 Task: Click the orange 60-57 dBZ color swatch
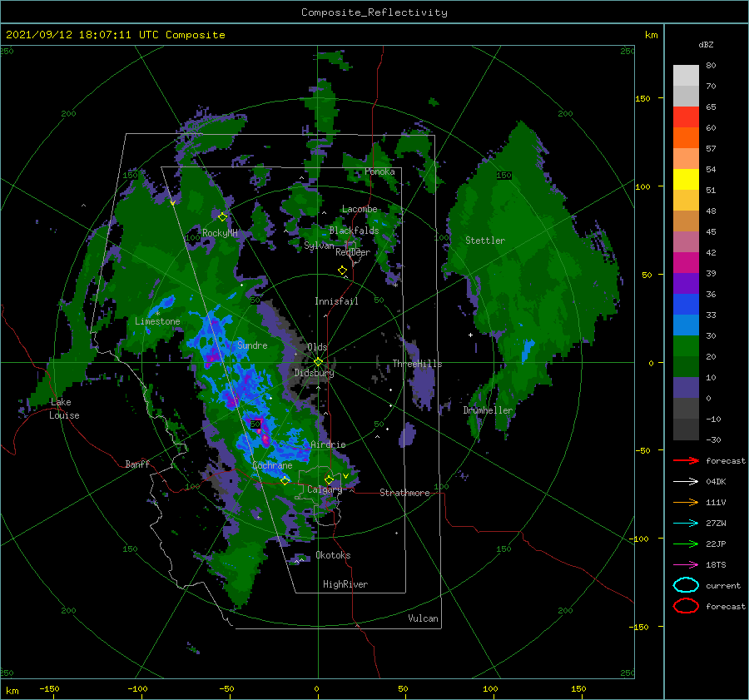686,138
